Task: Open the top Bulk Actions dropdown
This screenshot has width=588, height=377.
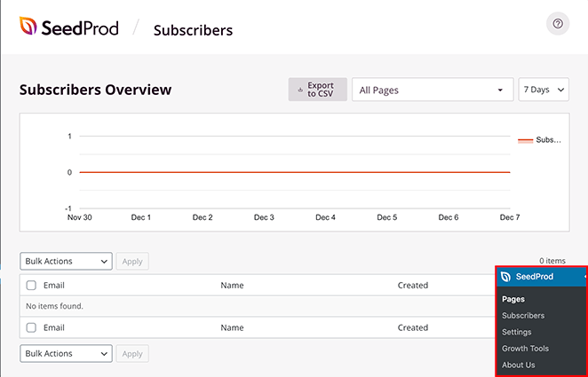Action: (x=67, y=262)
